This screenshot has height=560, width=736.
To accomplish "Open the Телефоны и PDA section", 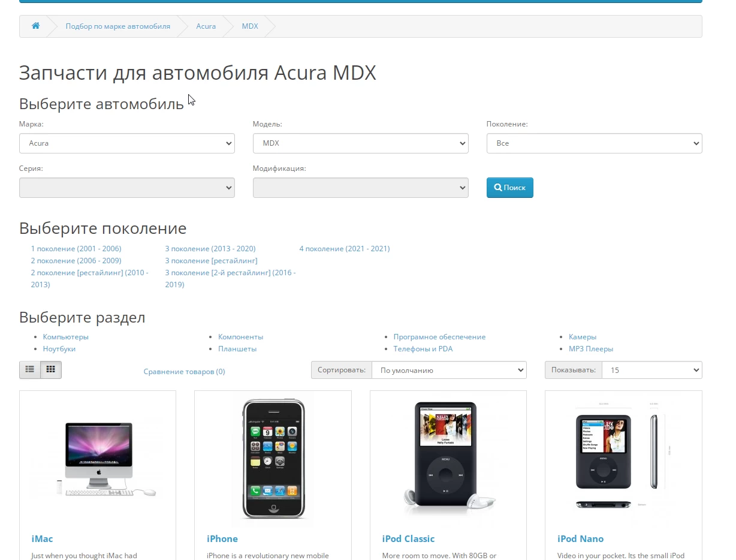I will 423,349.
